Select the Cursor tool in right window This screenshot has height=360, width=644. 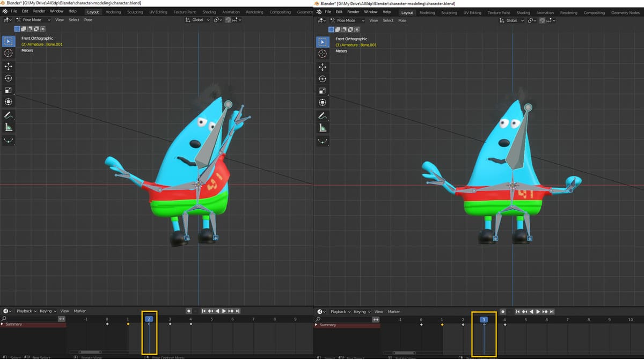coord(323,53)
